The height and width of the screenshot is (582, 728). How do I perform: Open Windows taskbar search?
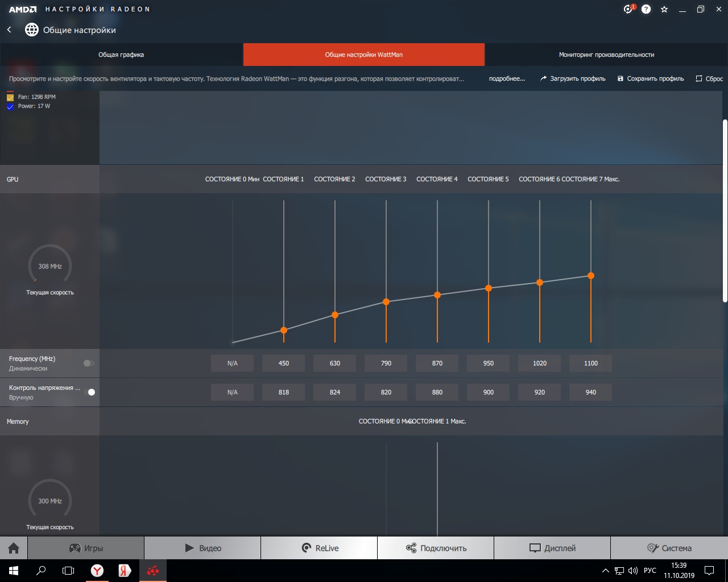(x=41, y=571)
